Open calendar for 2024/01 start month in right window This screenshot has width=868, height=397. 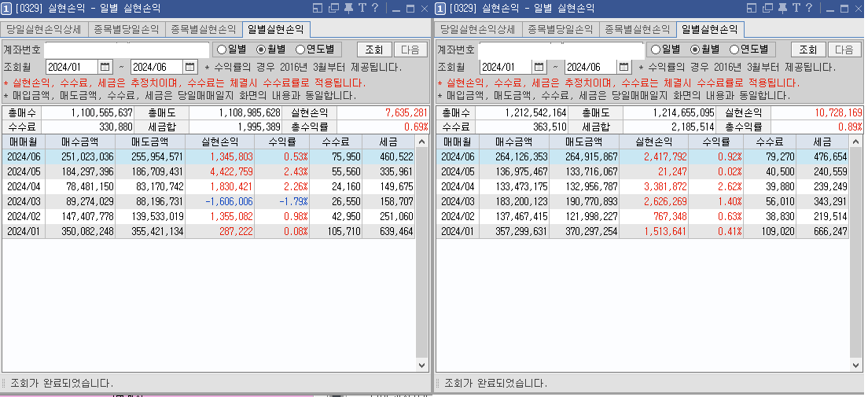[539, 67]
